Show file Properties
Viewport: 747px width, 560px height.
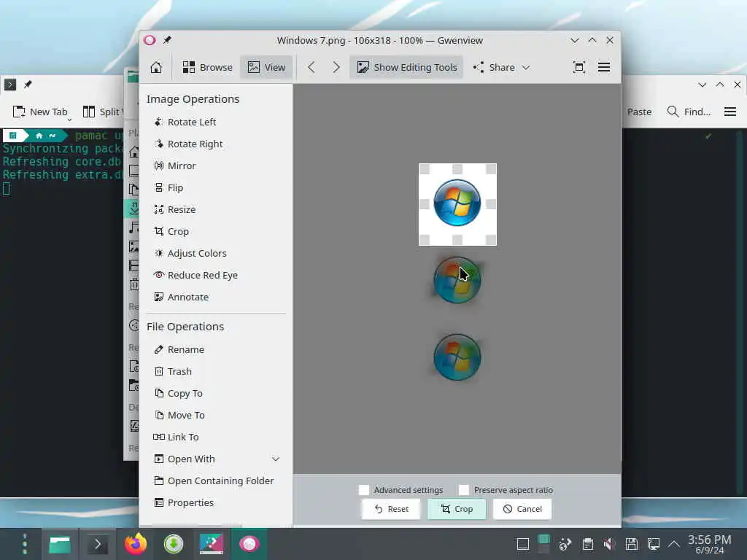(183, 503)
